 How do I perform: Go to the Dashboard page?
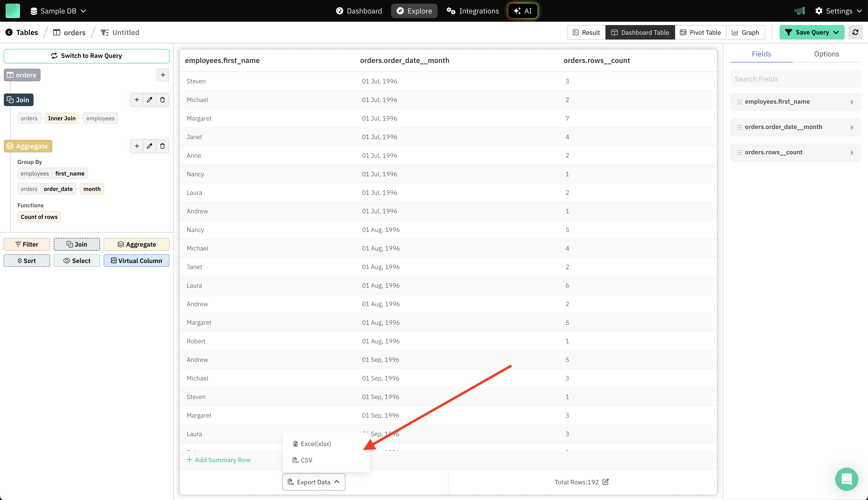point(359,11)
